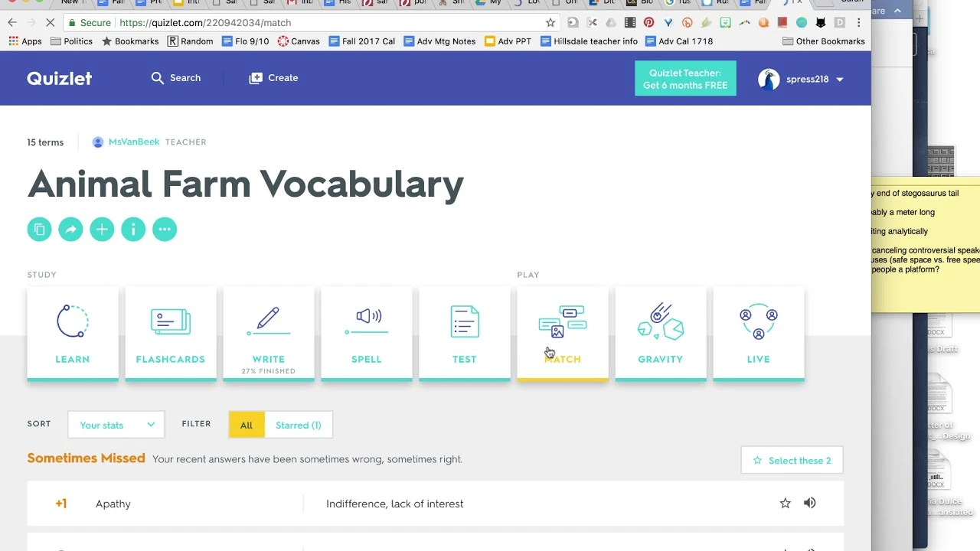This screenshot has width=980, height=551.
Task: Open the Bookmarks folder in bookmarks bar
Action: coord(130,41)
